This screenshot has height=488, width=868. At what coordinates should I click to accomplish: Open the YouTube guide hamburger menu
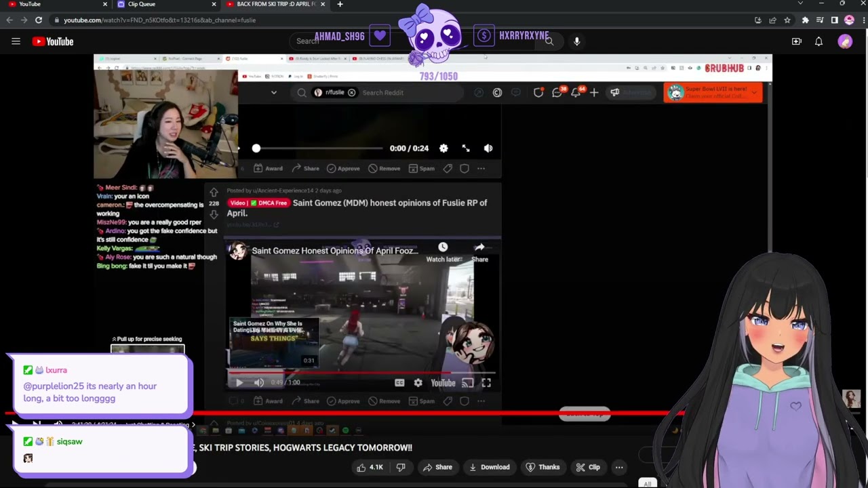[x=16, y=41]
